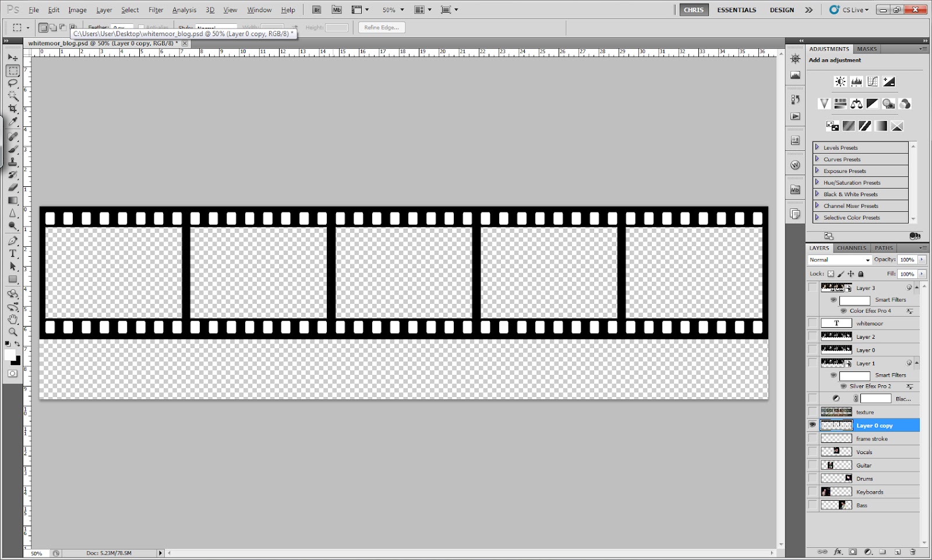The image size is (932, 560).
Task: Click the Refine Edge button
Action: (x=382, y=27)
